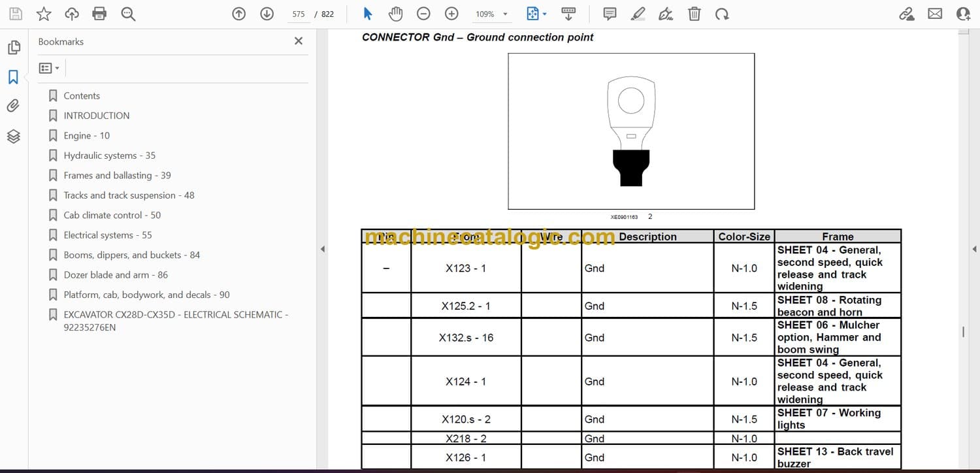980x473 pixels.
Task: Toggle the scrolling mode keyboard icon
Action: [x=568, y=14]
